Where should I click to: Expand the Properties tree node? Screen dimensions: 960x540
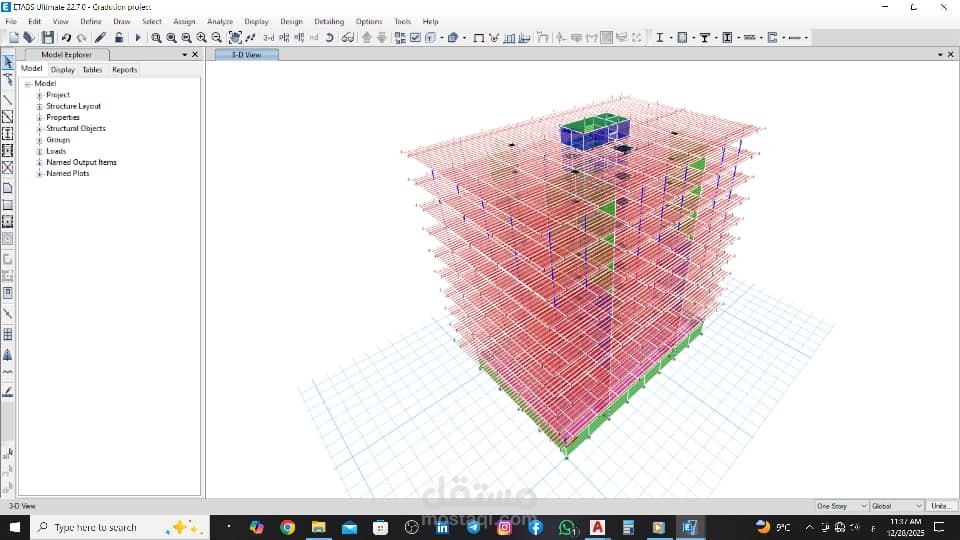coord(39,118)
